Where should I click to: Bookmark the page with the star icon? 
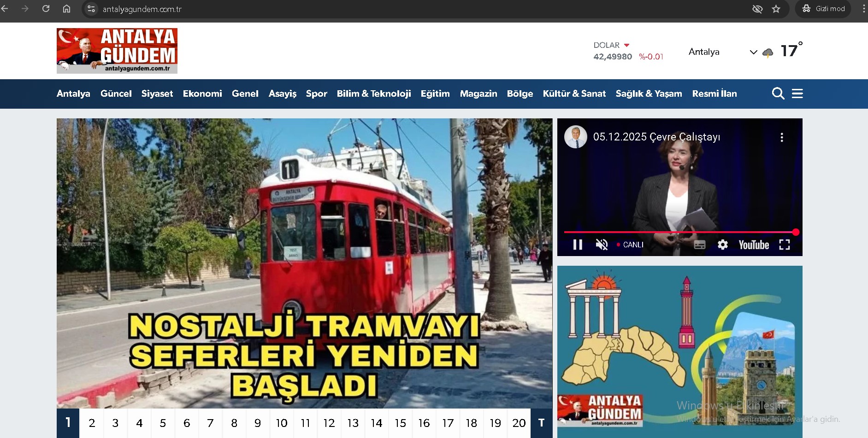point(777,9)
